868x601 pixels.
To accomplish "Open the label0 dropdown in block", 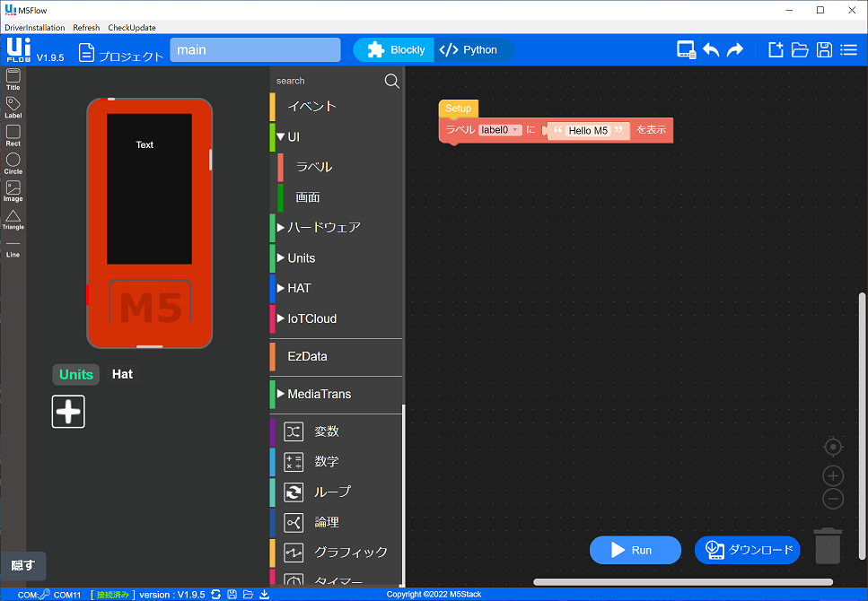I will click(x=500, y=130).
